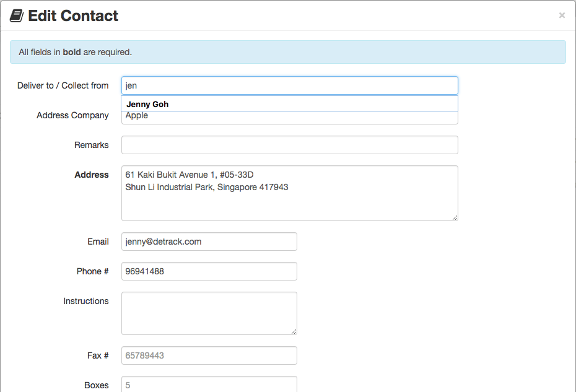This screenshot has width=576, height=392.
Task: Click the 'All fields in bold are required' notice
Action: click(287, 52)
